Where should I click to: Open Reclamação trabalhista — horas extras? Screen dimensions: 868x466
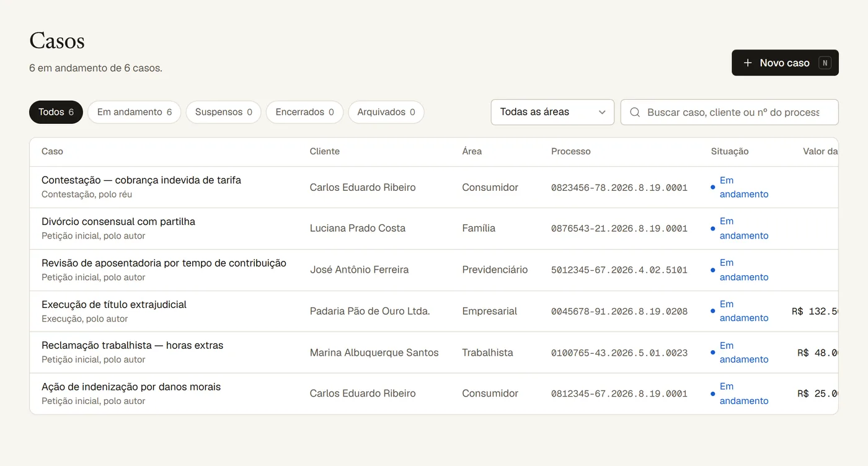[x=133, y=345]
